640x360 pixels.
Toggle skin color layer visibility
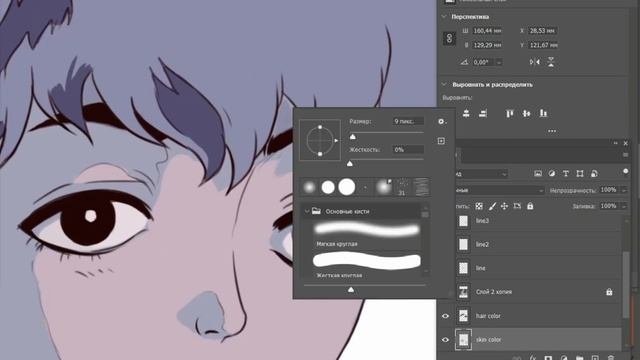445,340
